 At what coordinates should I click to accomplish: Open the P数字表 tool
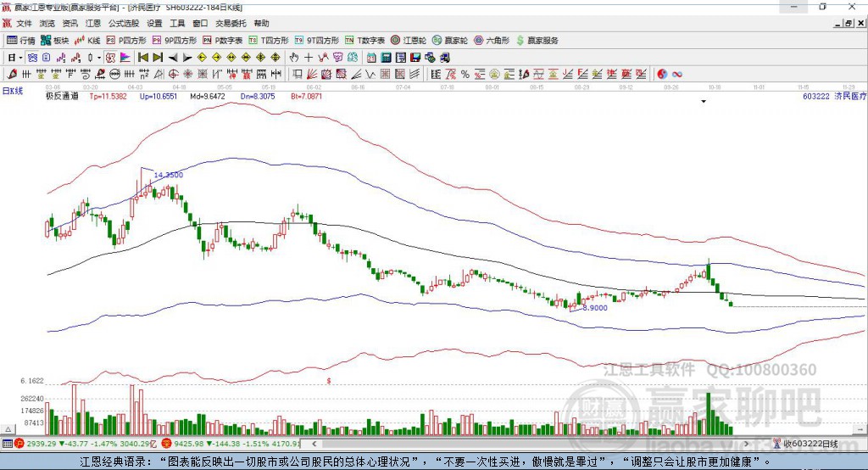pos(223,41)
